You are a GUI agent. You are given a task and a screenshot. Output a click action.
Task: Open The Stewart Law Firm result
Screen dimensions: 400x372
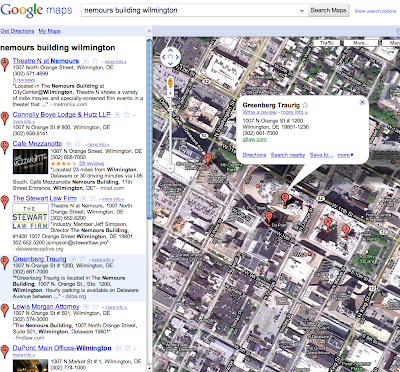(45, 198)
